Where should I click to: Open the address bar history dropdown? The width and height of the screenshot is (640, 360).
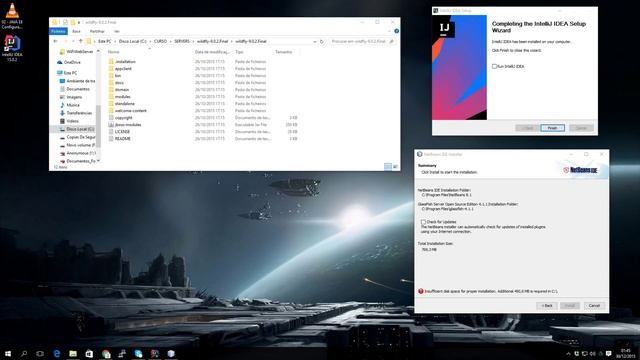tap(315, 41)
